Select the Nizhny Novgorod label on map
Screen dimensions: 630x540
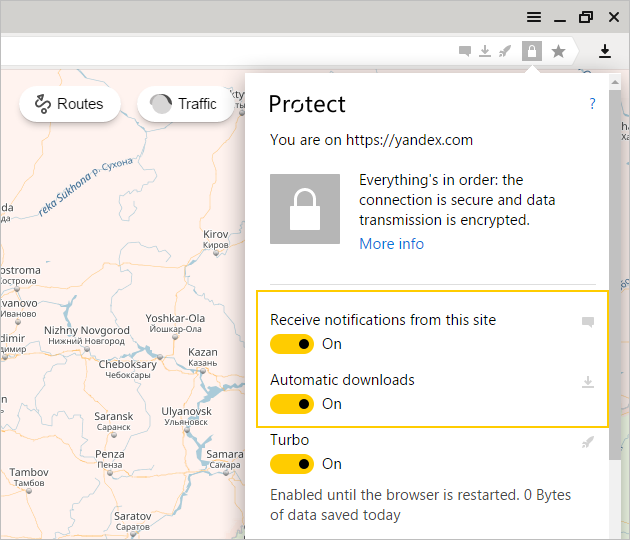click(x=87, y=335)
